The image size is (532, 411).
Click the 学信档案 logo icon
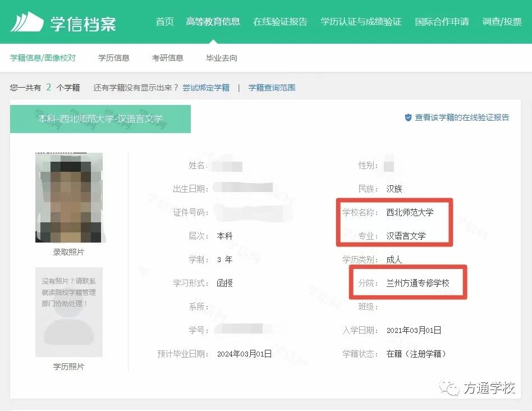click(27, 22)
